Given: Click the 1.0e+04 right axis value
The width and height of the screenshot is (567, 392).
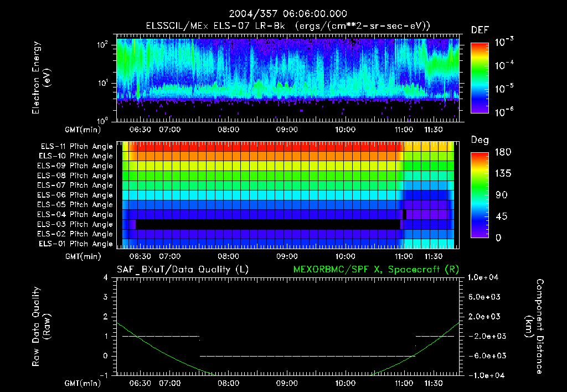Looking at the screenshot, I should (x=483, y=277).
